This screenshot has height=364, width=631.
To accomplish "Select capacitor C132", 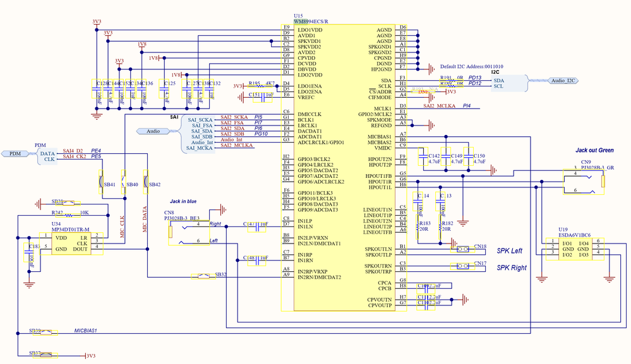I will 209,89.
